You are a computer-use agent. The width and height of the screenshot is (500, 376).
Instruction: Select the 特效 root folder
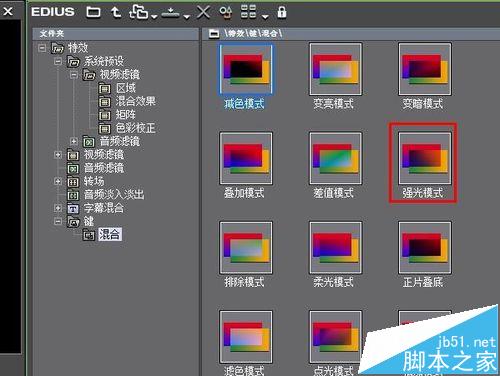point(78,48)
